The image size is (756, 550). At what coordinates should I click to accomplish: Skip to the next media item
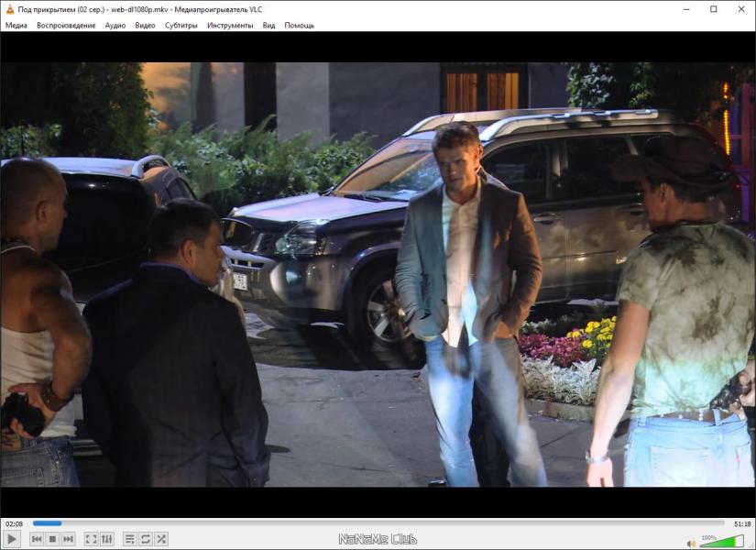[69, 539]
